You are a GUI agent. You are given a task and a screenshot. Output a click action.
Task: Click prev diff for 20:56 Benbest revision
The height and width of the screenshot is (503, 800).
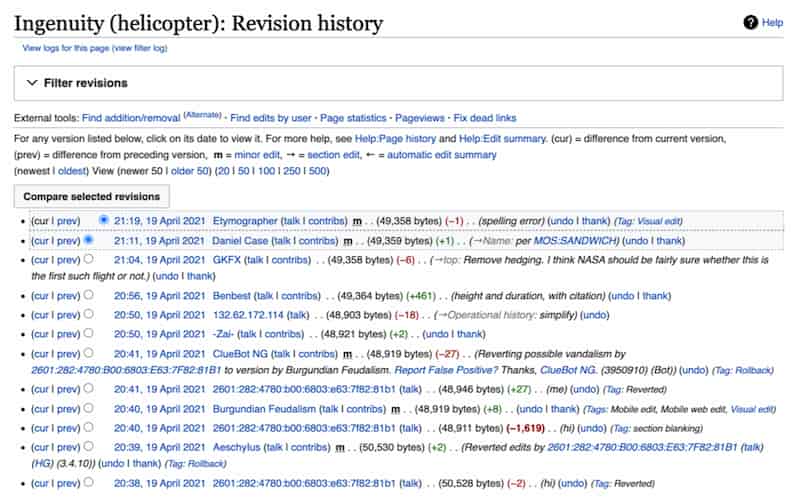(68, 296)
